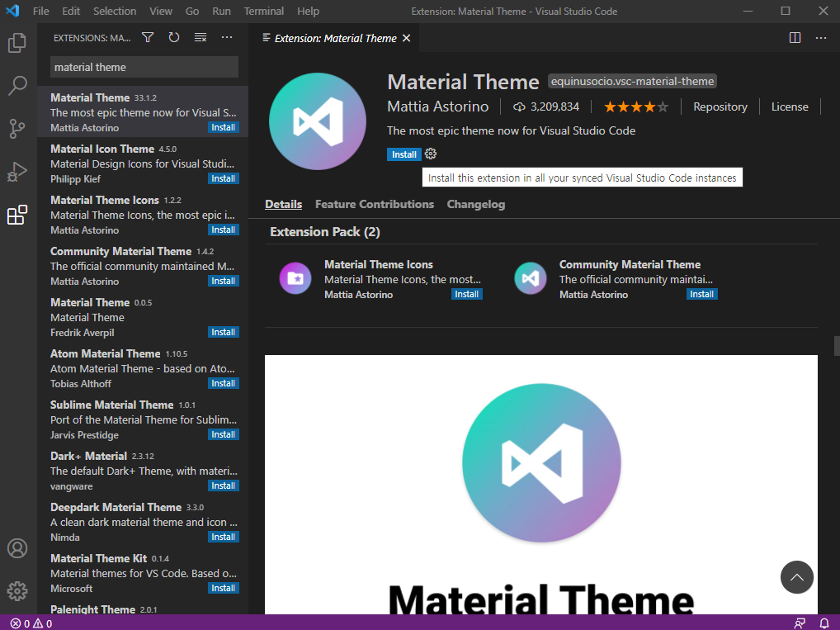This screenshot has width=840, height=630.
Task: Install Sublime Material Theme in list
Action: 224,435
